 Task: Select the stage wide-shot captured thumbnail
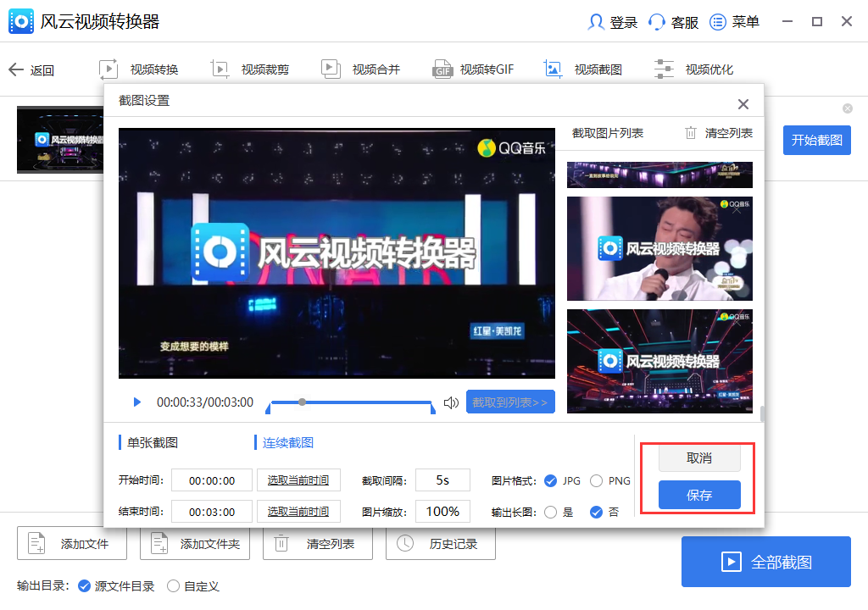(659, 362)
